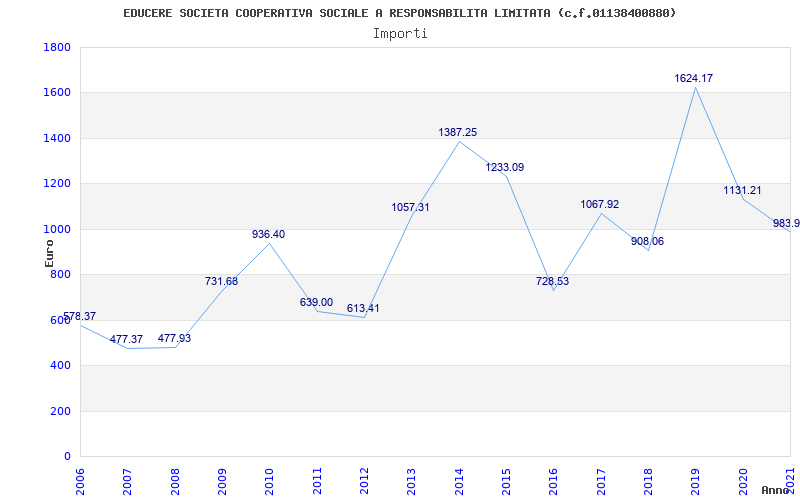Click the 1233.09 data label

coord(505,167)
